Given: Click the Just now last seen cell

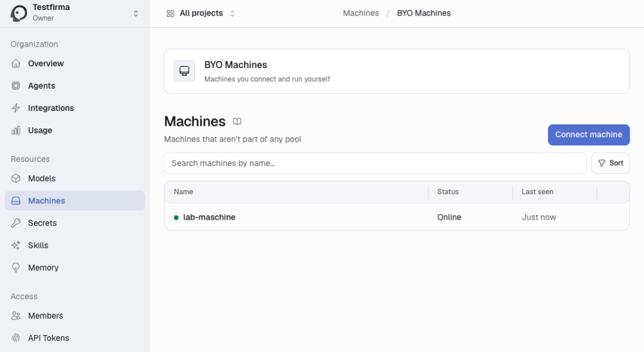Looking at the screenshot, I should (x=539, y=217).
